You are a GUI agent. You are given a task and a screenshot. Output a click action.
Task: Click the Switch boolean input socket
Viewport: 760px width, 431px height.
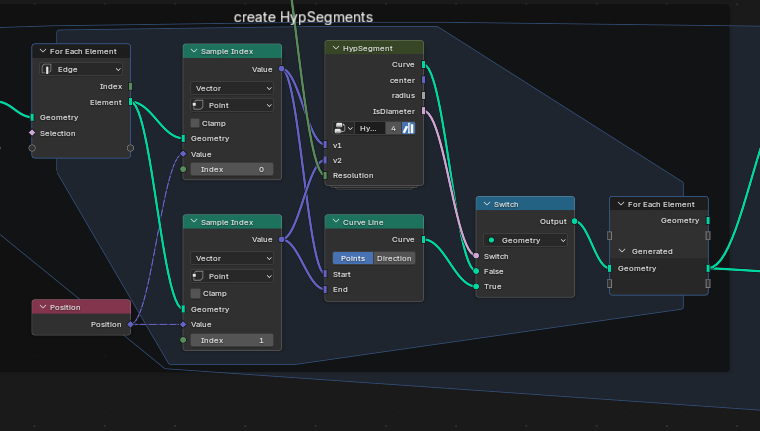476,256
